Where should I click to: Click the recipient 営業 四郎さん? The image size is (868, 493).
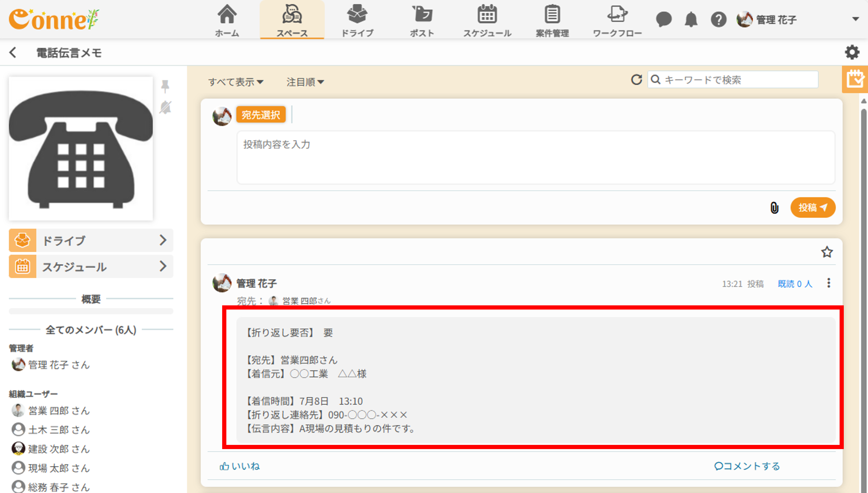pos(300,301)
